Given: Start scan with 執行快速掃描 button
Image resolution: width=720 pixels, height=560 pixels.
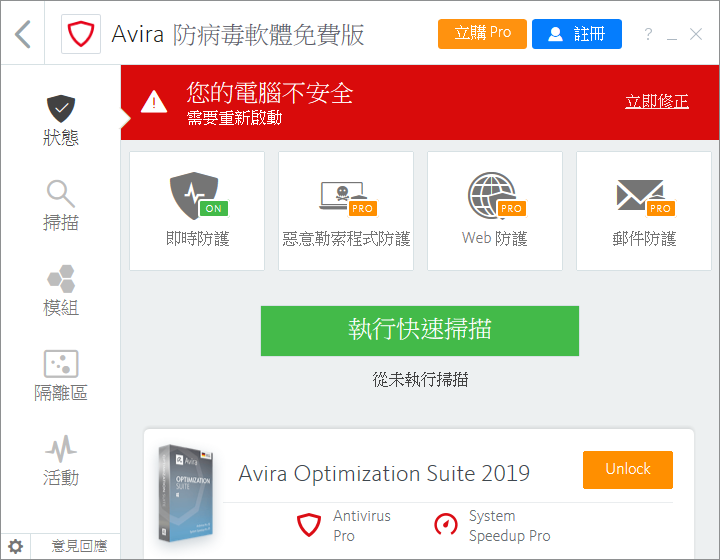Looking at the screenshot, I should click(x=420, y=330).
